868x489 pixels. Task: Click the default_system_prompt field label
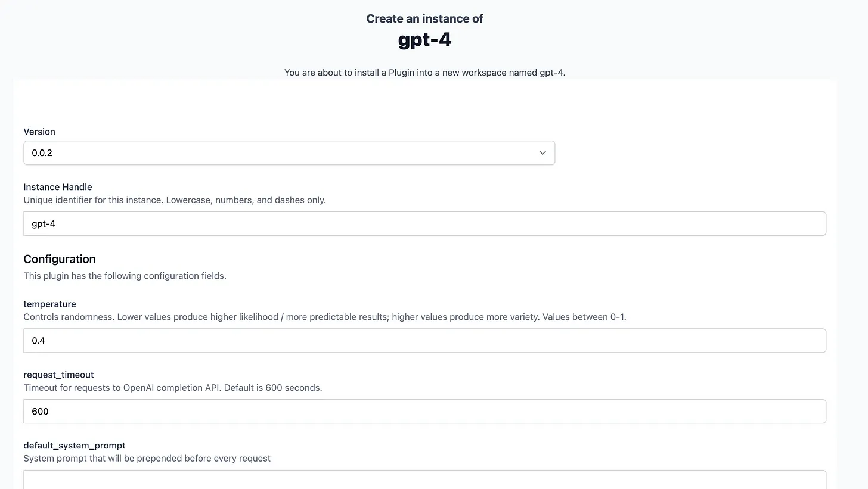(75, 446)
